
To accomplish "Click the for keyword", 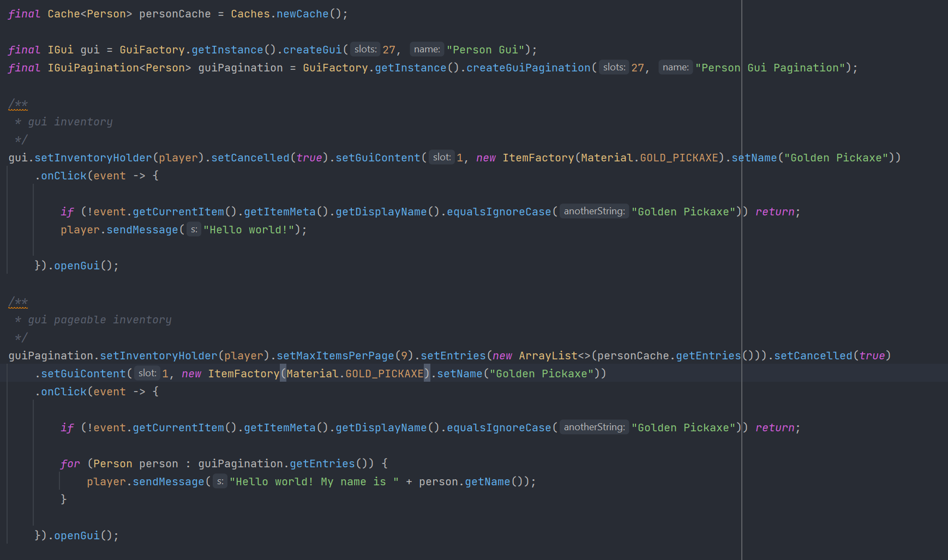I will [70, 463].
